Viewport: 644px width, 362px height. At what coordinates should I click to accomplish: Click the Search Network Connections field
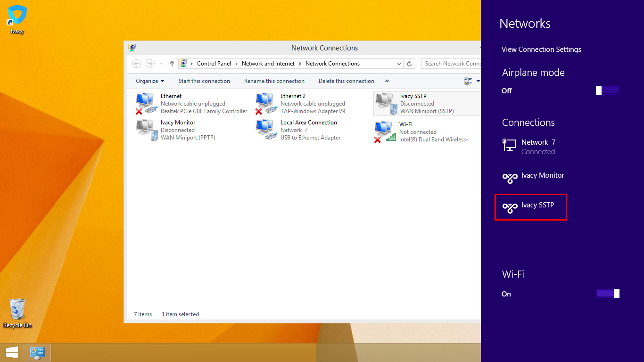pos(451,64)
